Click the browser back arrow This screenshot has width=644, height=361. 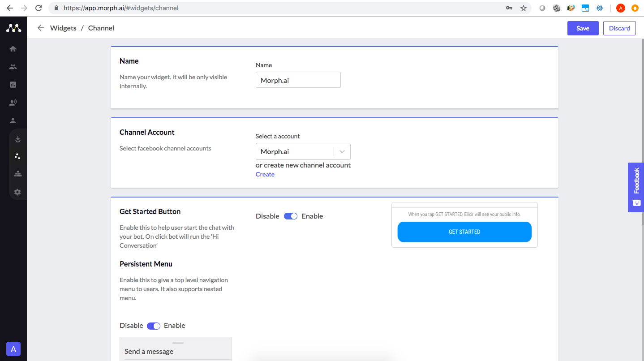[x=9, y=8]
